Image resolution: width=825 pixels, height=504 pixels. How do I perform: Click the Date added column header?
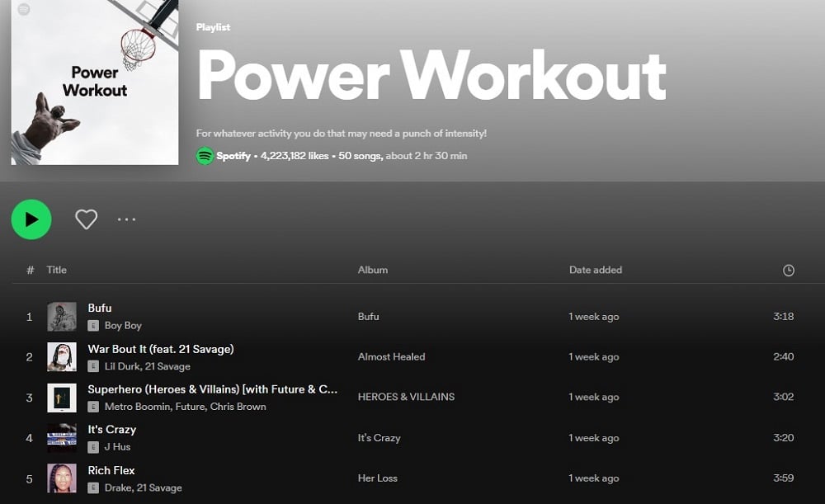(x=596, y=270)
